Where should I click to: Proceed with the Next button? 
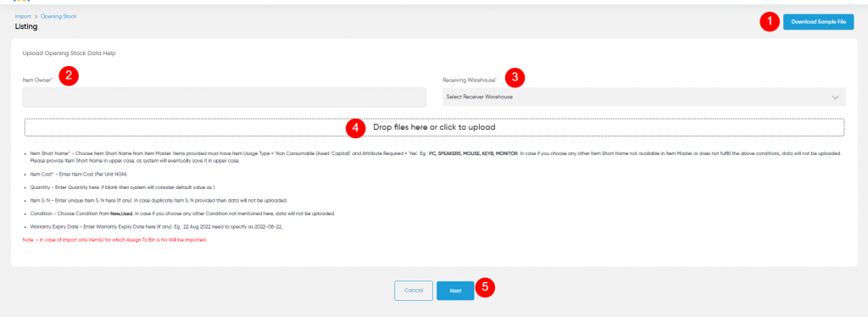455,291
